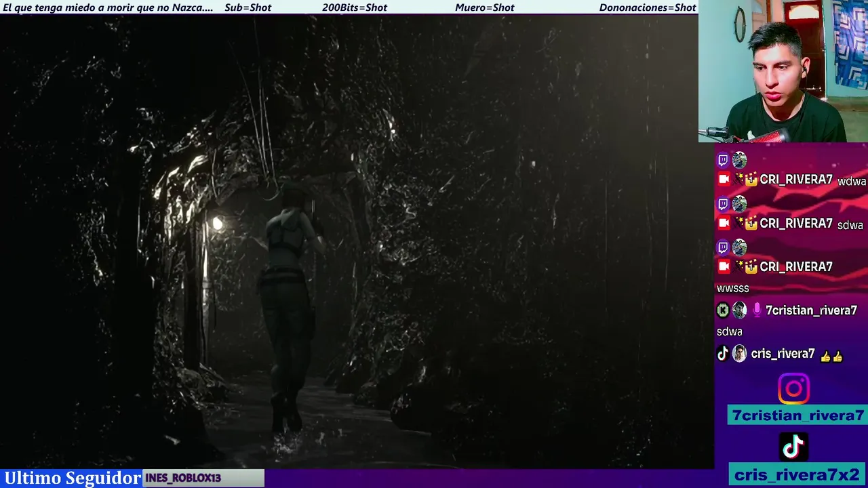
Task: Click the 'wdwa' chat message text
Action: pos(852,182)
